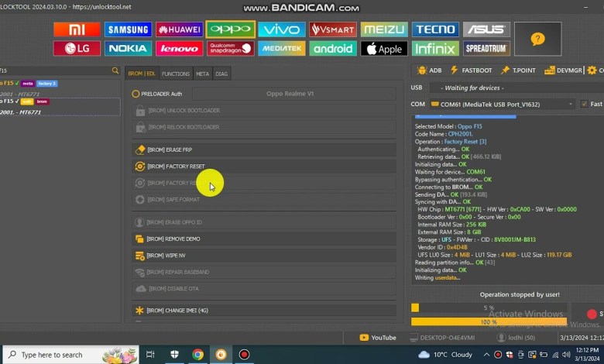Select the Vsmart brand tile
The image size is (604, 364).
pyautogui.click(x=333, y=29)
